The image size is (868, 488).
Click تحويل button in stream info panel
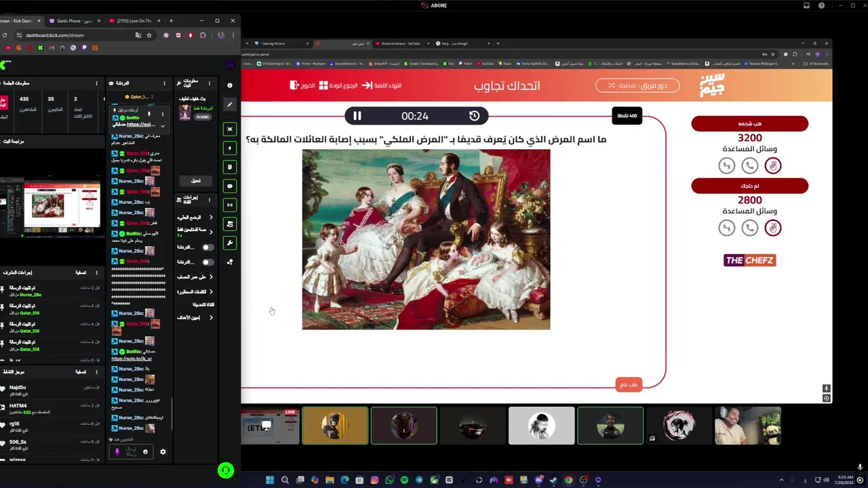click(x=195, y=181)
